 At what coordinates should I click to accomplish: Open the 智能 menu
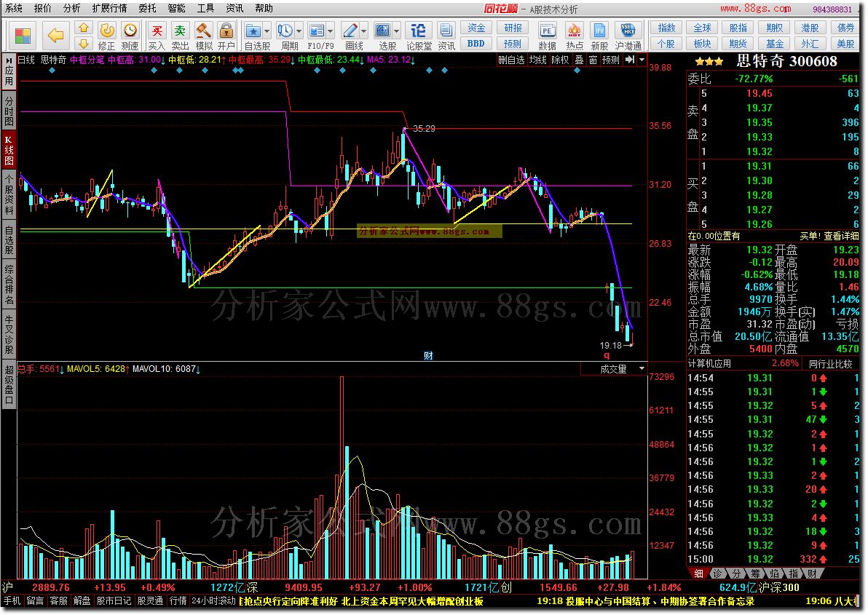[177, 8]
